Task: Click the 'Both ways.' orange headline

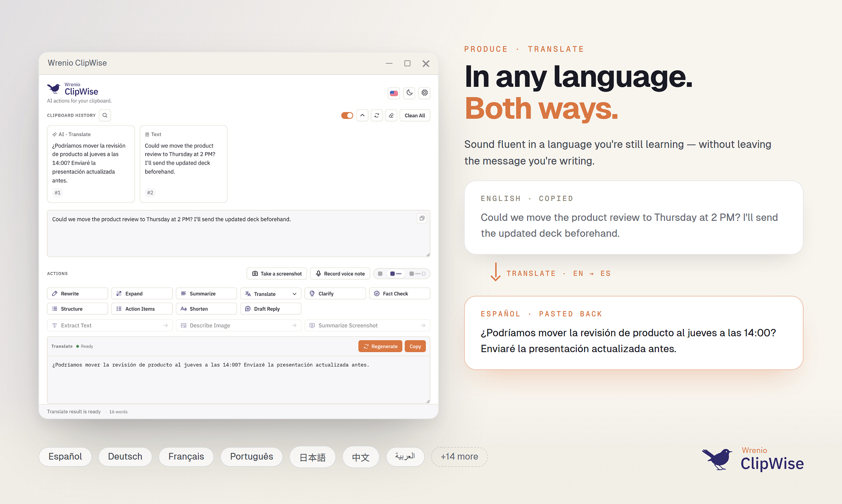Action: click(541, 108)
